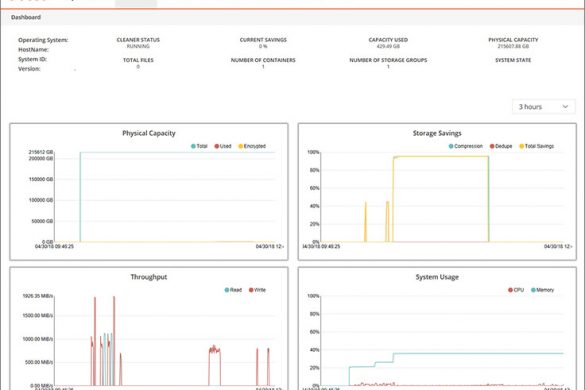The height and width of the screenshot is (390, 585).
Task: Click the 215612 GB axis label
Action: pos(41,152)
